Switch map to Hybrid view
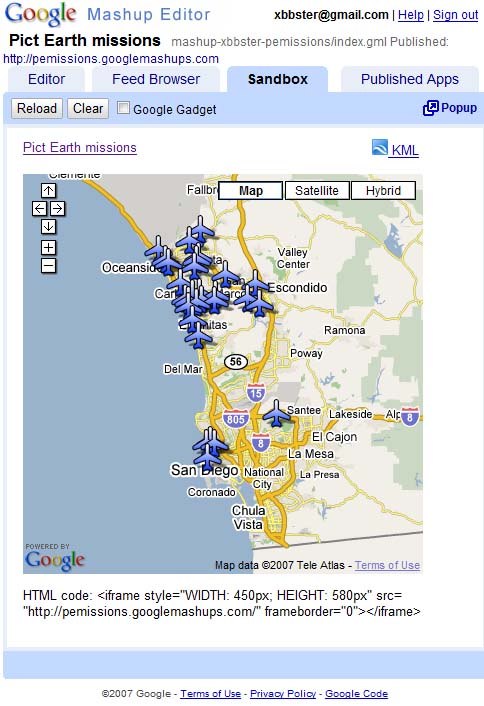 pos(383,190)
